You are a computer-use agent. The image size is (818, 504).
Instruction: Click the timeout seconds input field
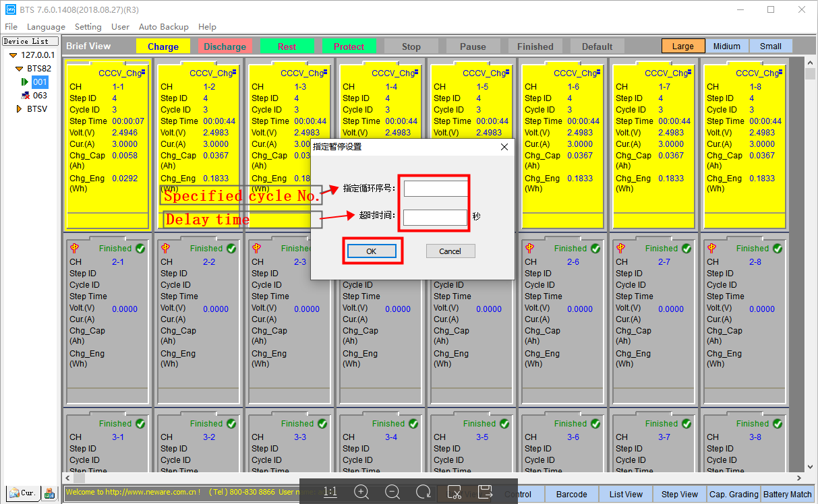[435, 217]
